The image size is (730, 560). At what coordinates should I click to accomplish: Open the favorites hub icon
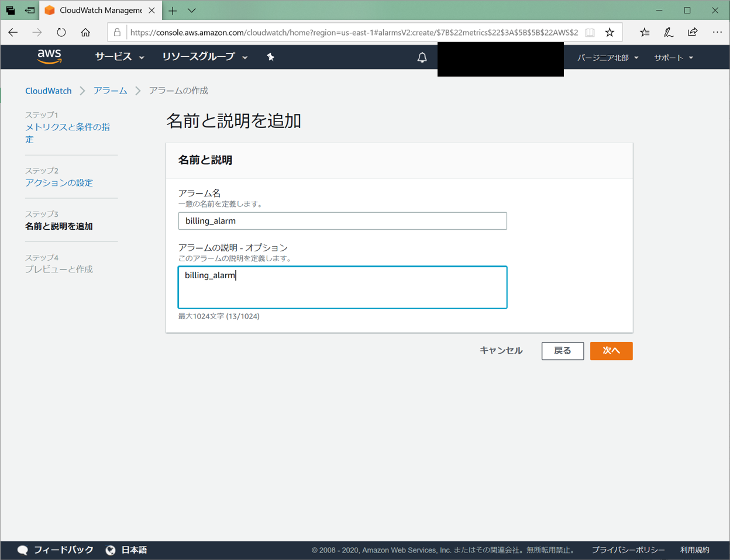(x=645, y=32)
